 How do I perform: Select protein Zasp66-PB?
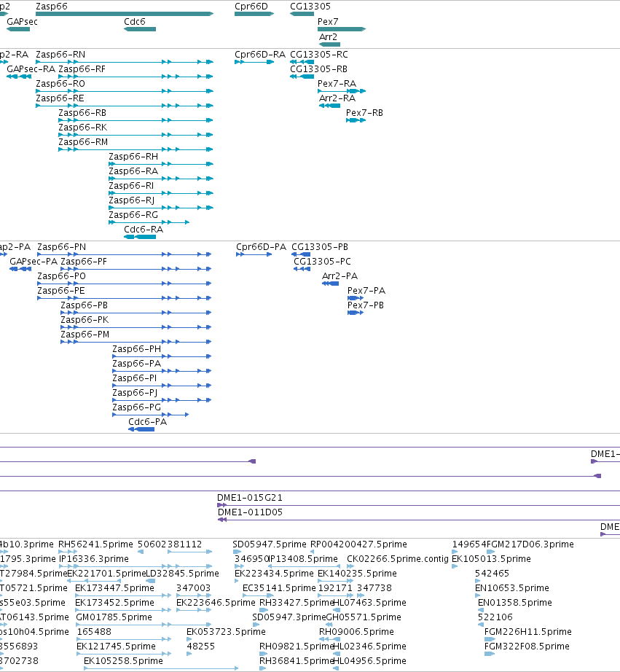[85, 305]
